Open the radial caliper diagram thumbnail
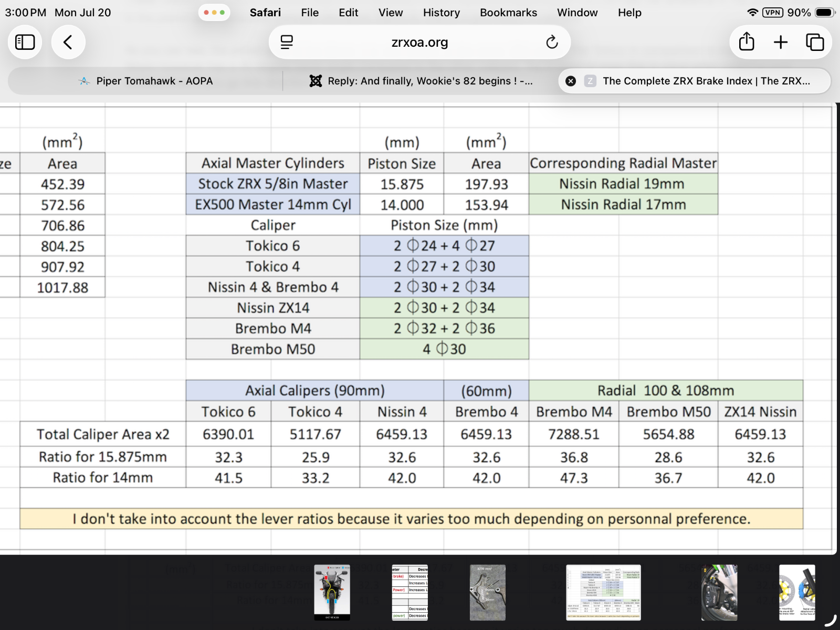The height and width of the screenshot is (630, 840). point(797,592)
